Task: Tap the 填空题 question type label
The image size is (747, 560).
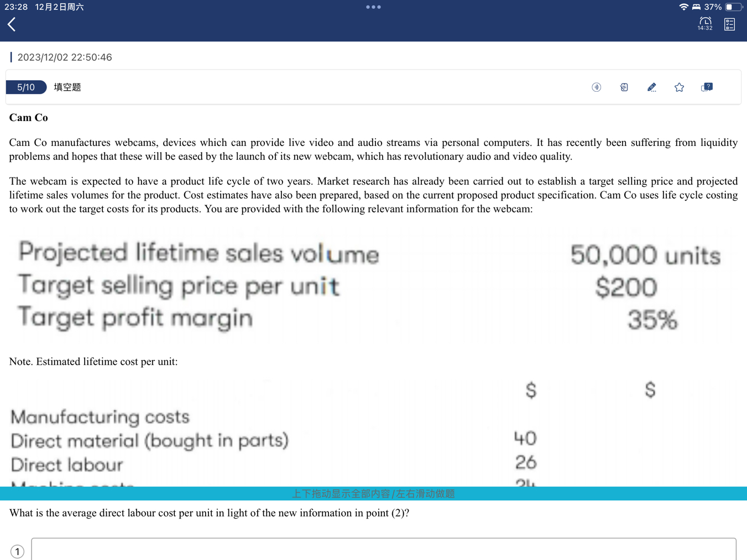Action: pyautogui.click(x=67, y=87)
